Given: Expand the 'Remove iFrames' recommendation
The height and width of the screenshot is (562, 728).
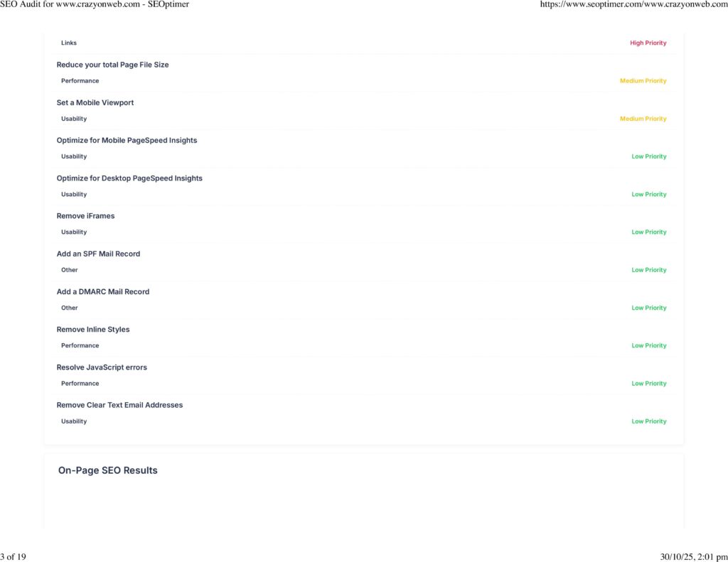Looking at the screenshot, I should coord(85,216).
